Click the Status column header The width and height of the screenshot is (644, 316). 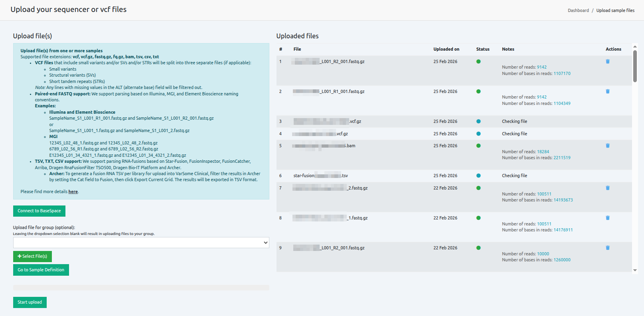click(482, 49)
